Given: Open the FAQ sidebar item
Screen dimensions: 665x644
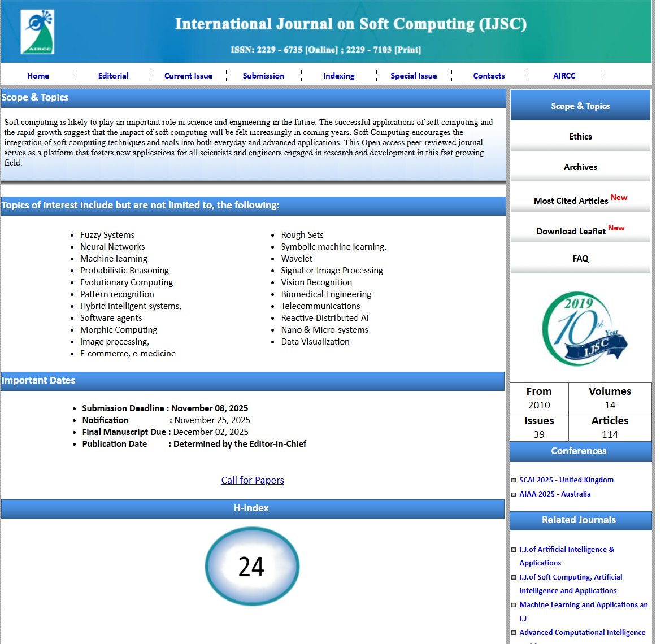Looking at the screenshot, I should coord(580,259).
